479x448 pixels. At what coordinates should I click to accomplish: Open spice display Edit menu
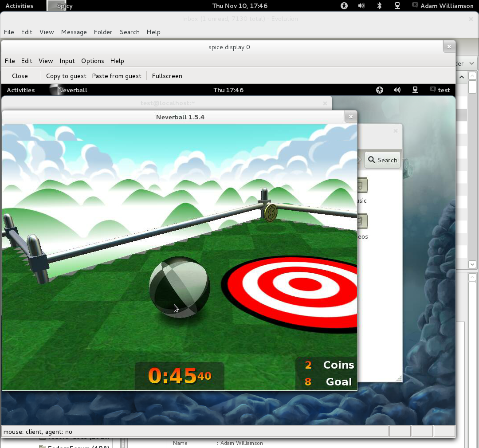pyautogui.click(x=27, y=61)
